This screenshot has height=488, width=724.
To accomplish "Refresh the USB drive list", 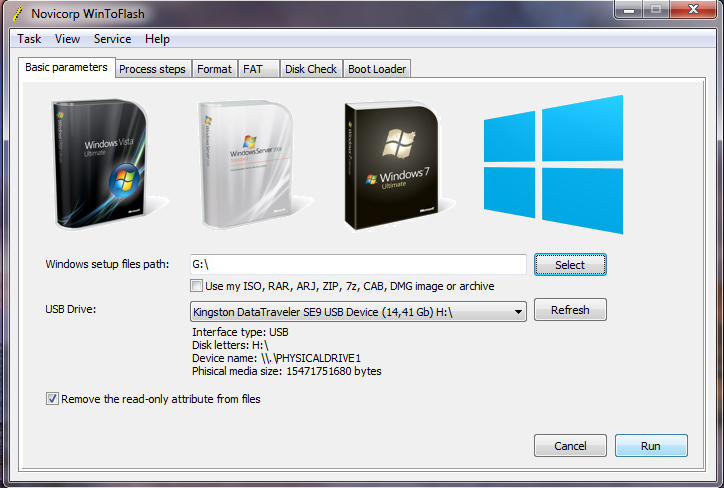I will point(570,310).
